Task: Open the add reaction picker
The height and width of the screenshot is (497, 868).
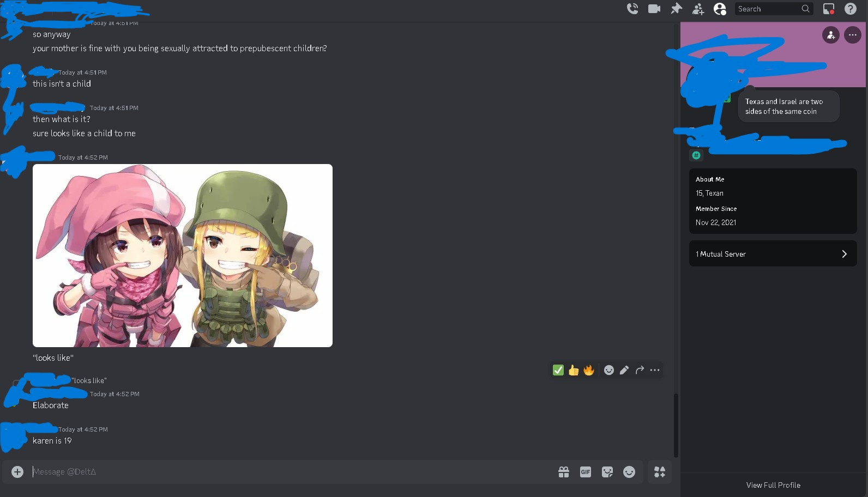Action: 609,370
